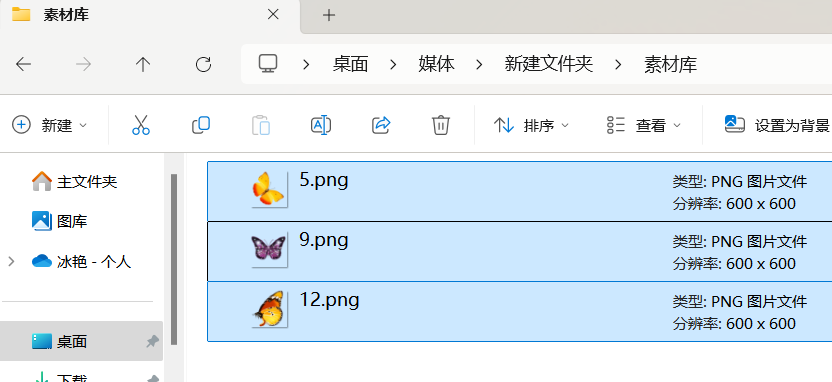Click 媒体 in the address breadcrumb
The image size is (832, 382).
(x=436, y=65)
